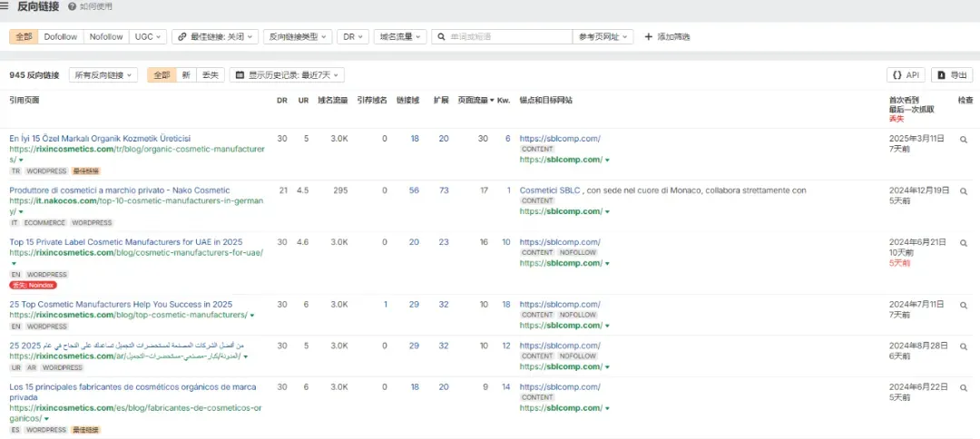
Task: Inspect the 2024年8月28日 row magnifier icon
Action: (963, 346)
